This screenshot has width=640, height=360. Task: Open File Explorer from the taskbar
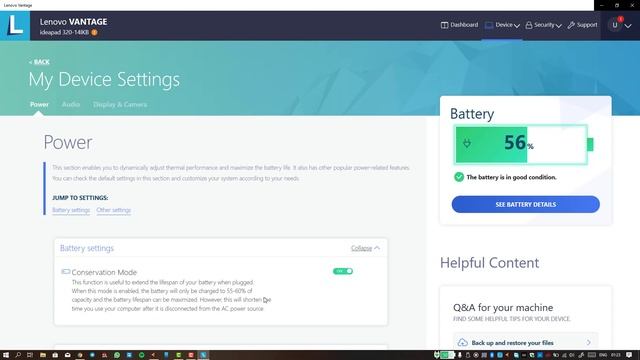tap(42, 355)
